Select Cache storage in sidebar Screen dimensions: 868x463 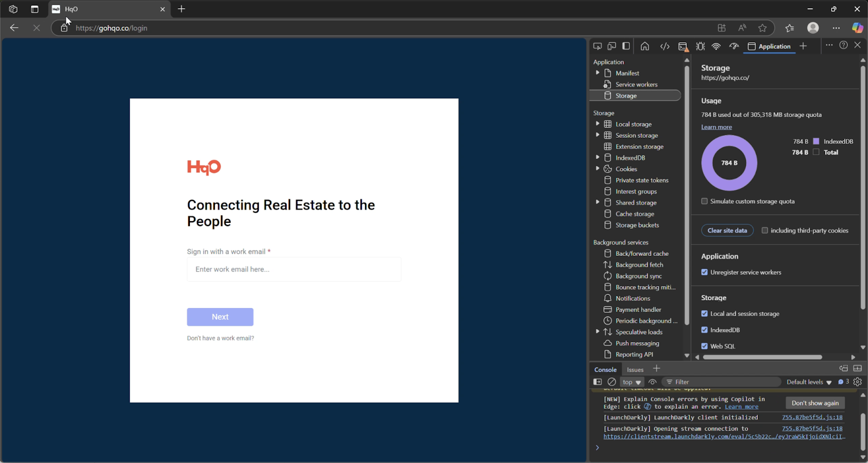point(635,214)
